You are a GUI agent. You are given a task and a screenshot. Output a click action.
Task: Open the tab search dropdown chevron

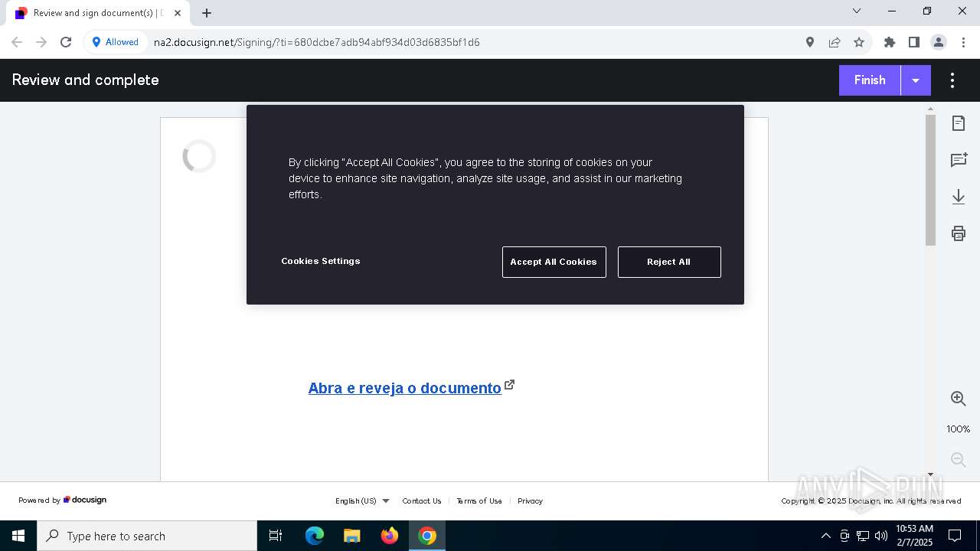(857, 11)
